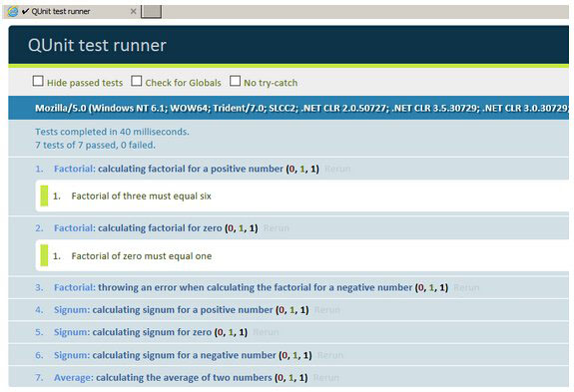Click the green pass bar beside 'Factorial of zero'

coord(44,255)
